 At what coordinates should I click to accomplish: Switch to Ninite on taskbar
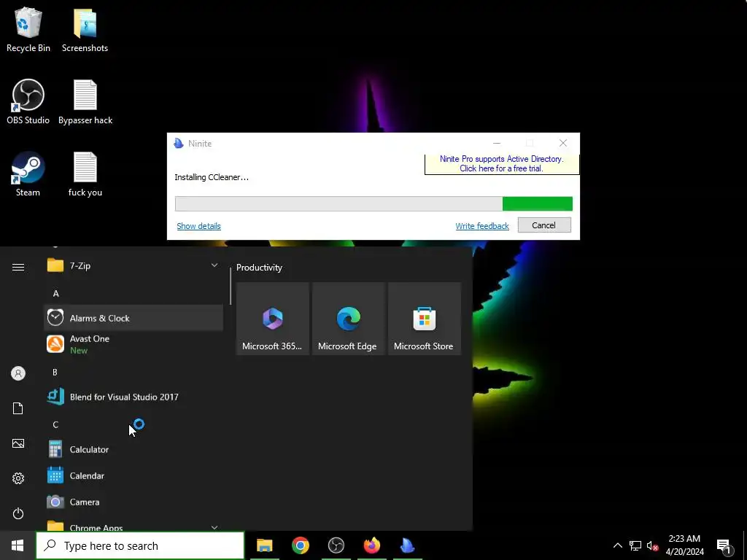407,545
